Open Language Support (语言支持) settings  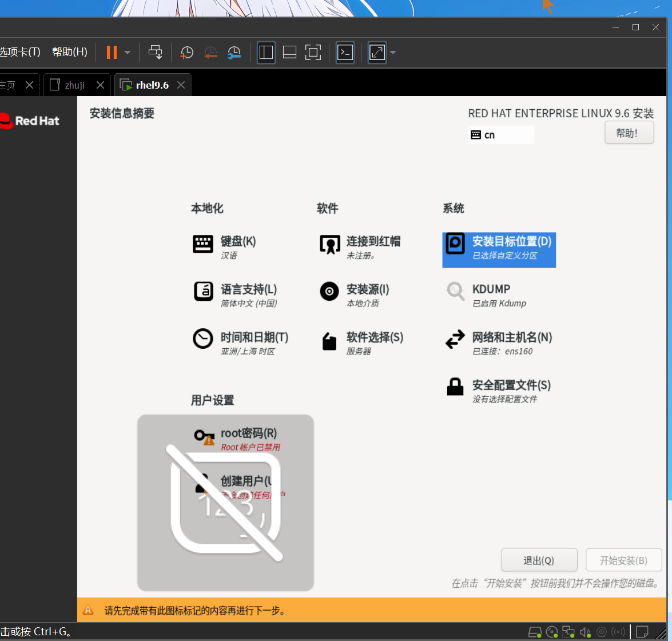tap(235, 295)
